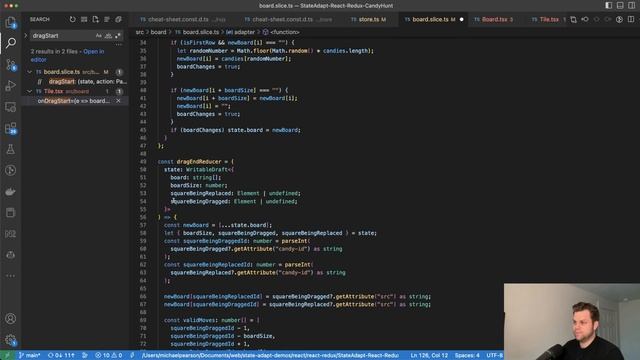Click remote window indicator in status bar
Screen dimensions: 640x360
click(7, 355)
